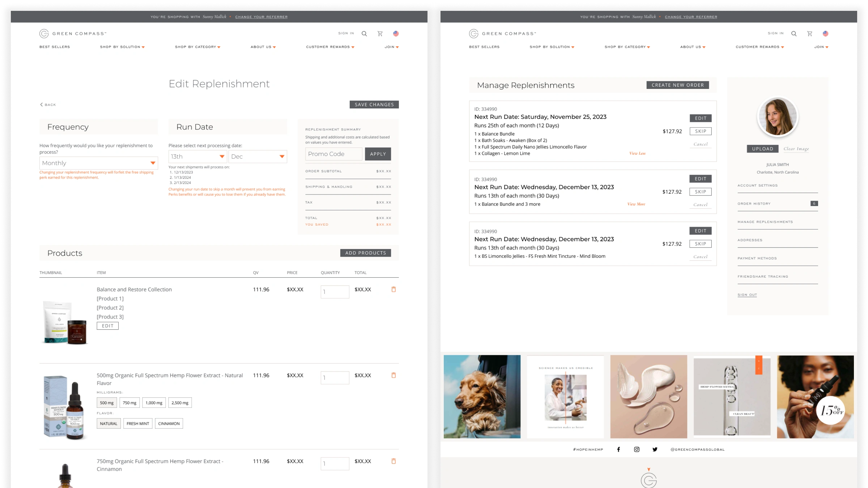
Task: Click the Green Compass logo on the Edit Replenishment page
Action: 73,34
